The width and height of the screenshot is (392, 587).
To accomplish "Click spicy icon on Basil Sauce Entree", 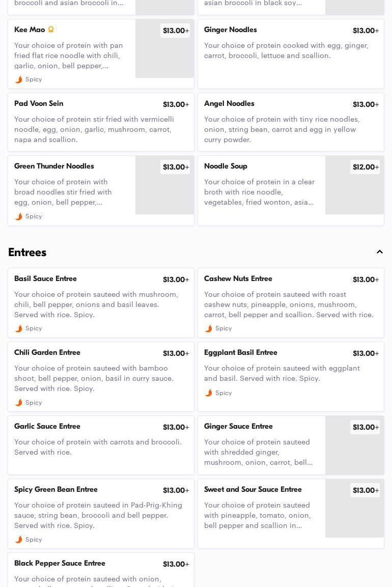I will (x=18, y=328).
